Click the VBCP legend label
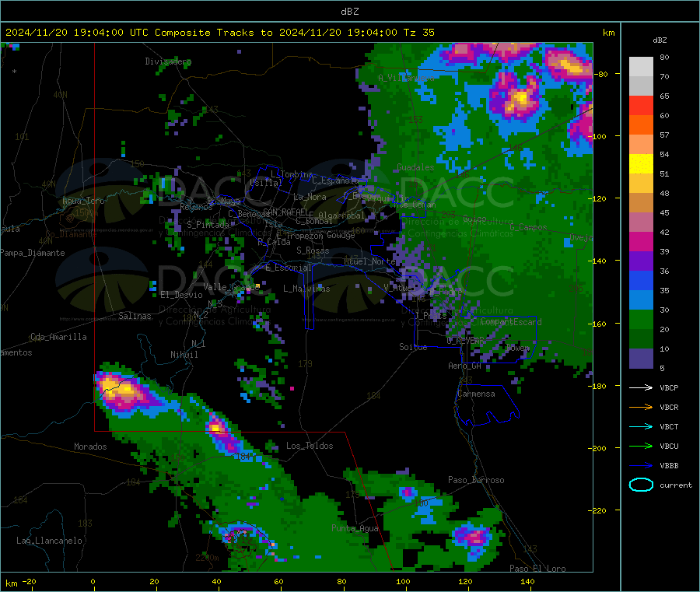Image resolution: width=700 pixels, height=592 pixels. 669,387
